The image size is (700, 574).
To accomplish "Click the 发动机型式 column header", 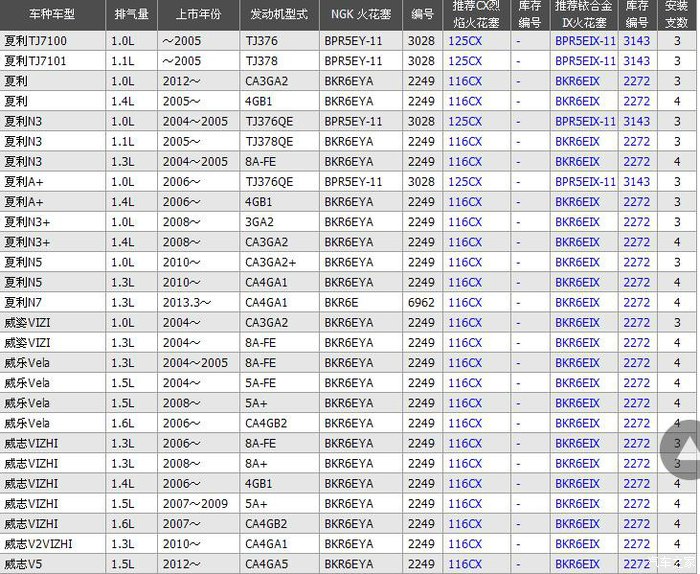I will point(278,15).
